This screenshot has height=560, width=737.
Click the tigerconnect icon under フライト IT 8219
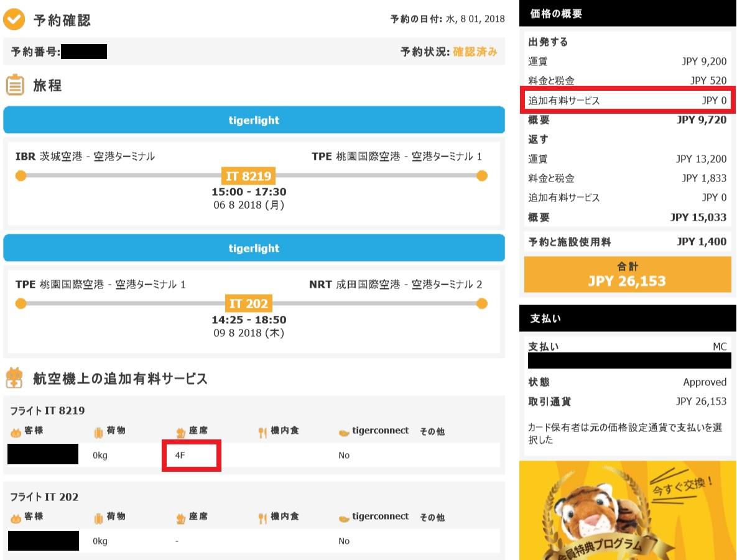(x=344, y=431)
